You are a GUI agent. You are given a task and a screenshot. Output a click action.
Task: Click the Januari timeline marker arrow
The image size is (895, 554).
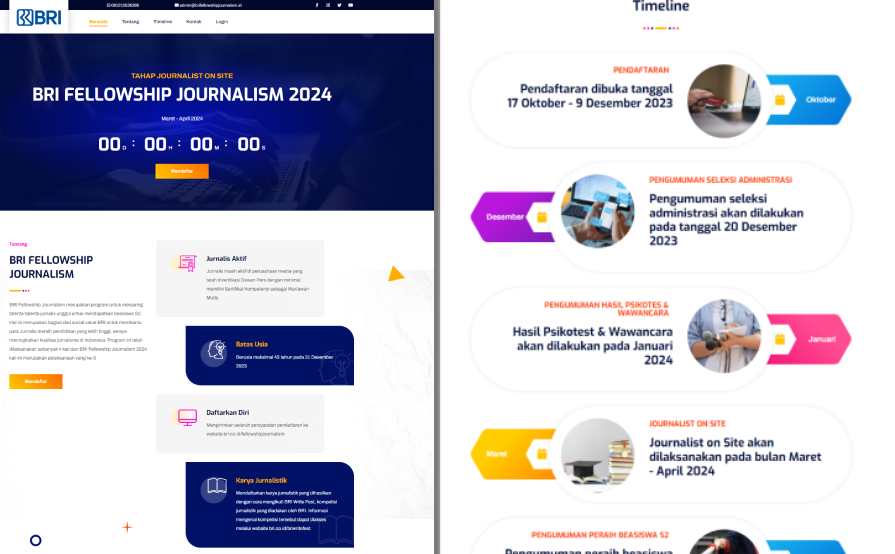pyautogui.click(x=820, y=339)
